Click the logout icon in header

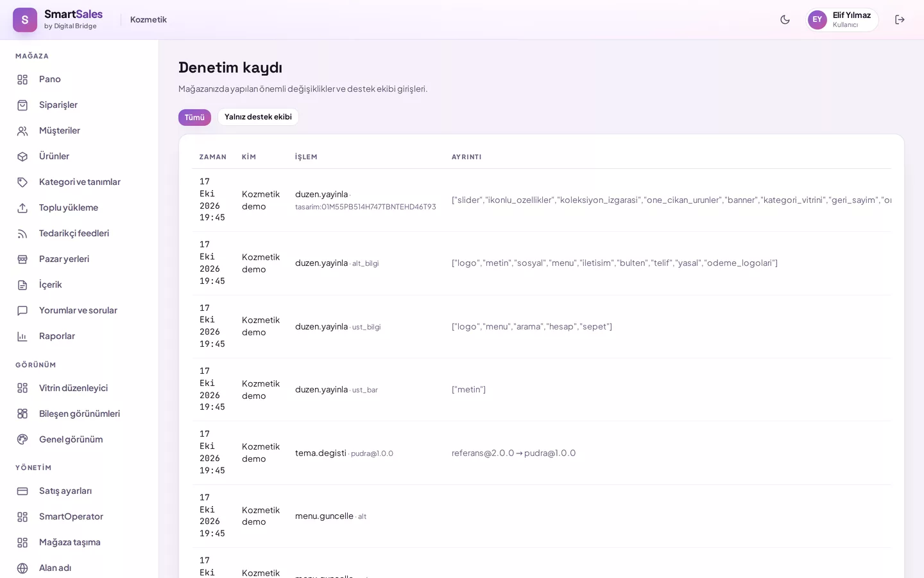tap(900, 20)
